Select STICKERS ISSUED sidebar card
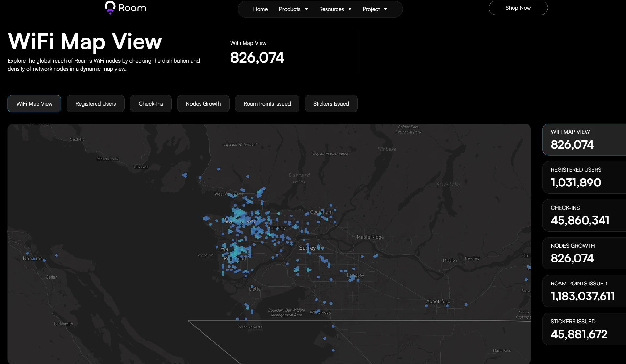Image resolution: width=626 pixels, height=364 pixels. 584,329
